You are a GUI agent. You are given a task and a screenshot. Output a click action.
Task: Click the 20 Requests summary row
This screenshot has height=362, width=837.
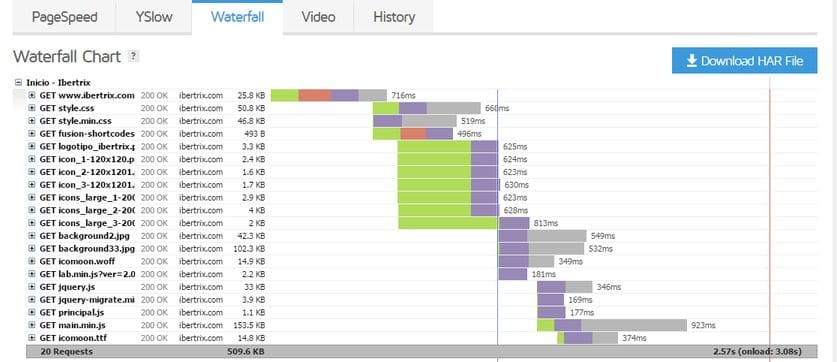tap(422, 351)
